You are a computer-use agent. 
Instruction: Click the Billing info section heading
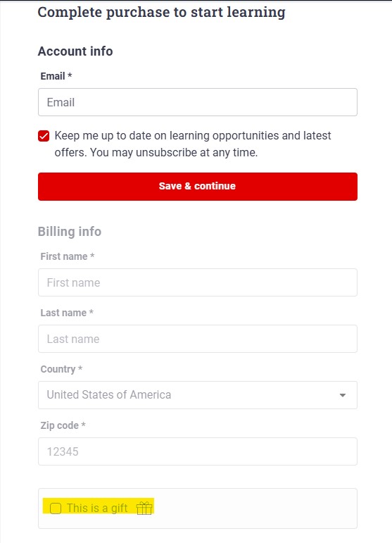coord(70,231)
